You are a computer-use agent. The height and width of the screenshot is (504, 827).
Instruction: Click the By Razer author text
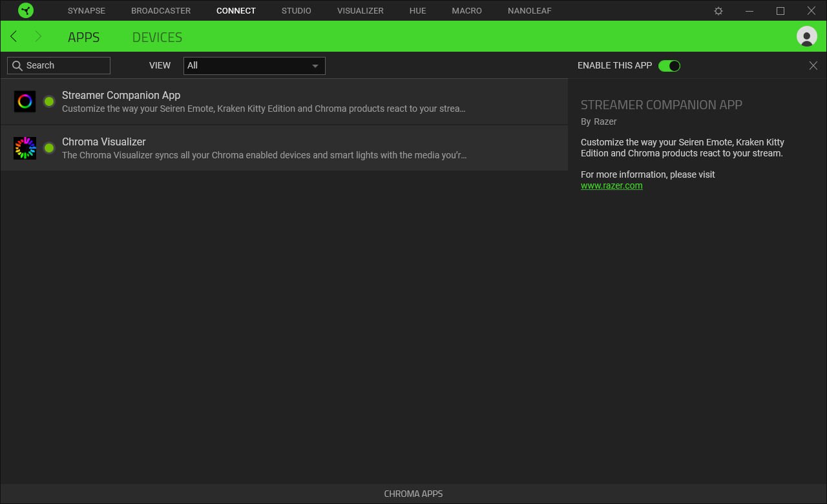pyautogui.click(x=599, y=121)
